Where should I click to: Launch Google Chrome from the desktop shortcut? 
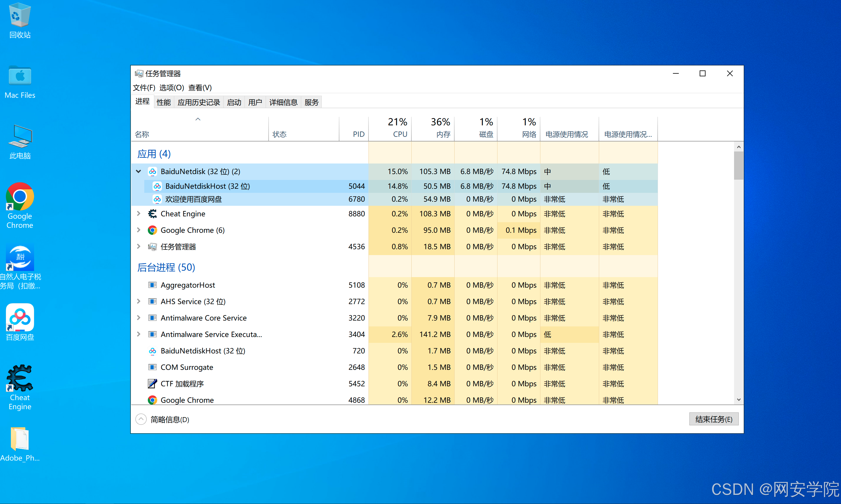[x=20, y=197]
